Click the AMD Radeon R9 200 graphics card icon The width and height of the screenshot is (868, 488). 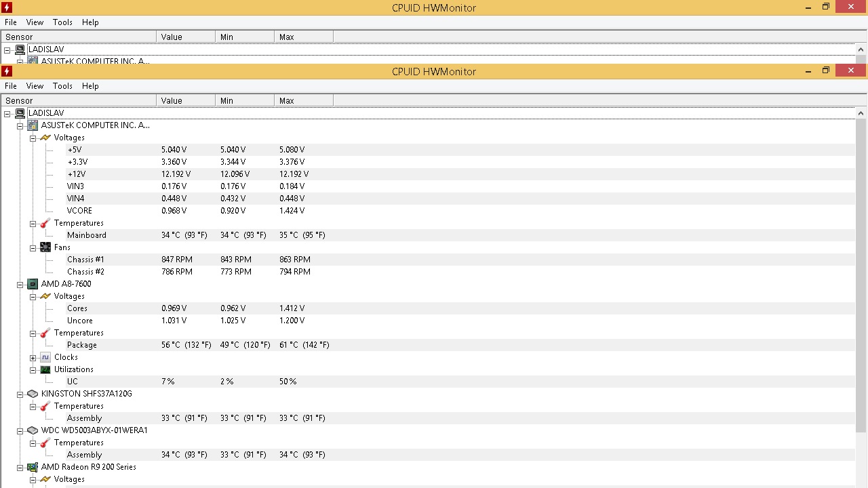33,467
